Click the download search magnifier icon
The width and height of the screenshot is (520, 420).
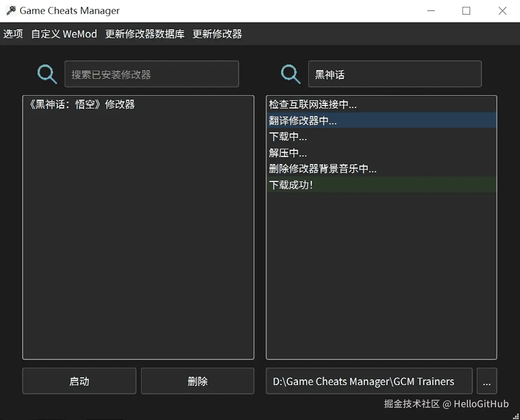pos(291,74)
